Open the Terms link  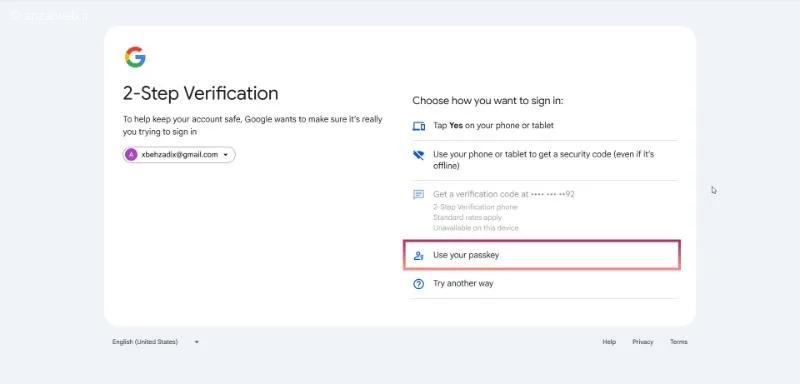click(679, 342)
